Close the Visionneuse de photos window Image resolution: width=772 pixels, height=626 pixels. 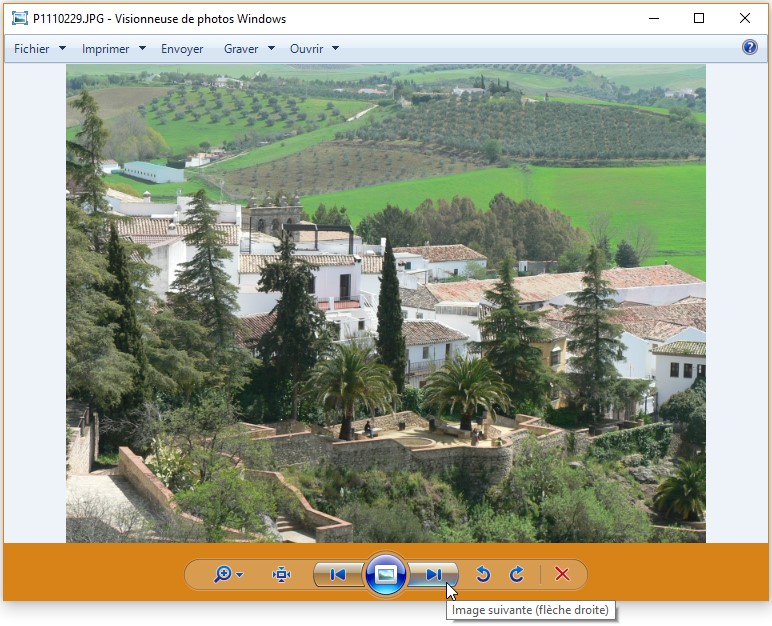(x=744, y=19)
